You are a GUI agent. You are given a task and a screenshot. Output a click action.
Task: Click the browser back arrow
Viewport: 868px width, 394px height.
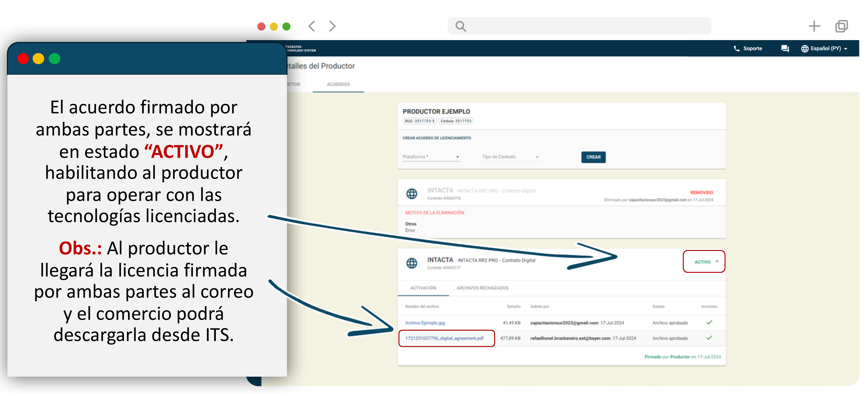tap(312, 26)
